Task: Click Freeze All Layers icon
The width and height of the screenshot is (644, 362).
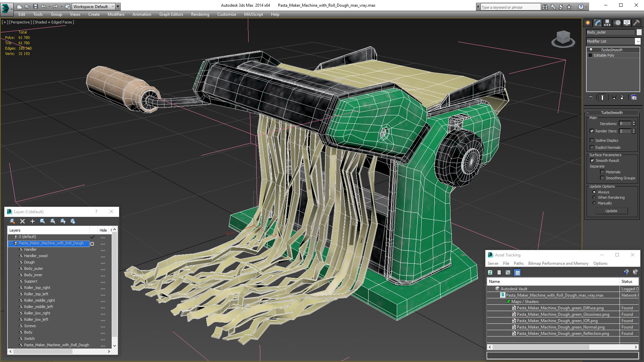Action: 73,221
